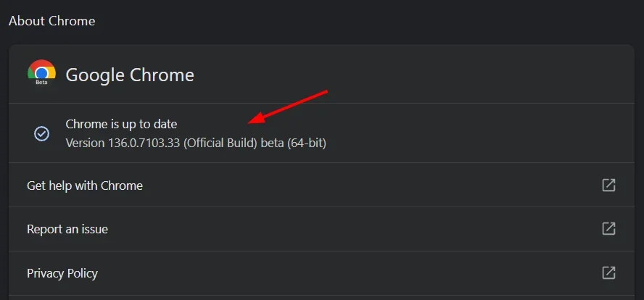644x300 pixels.
Task: Open the Privacy Policy link
Action: point(62,273)
